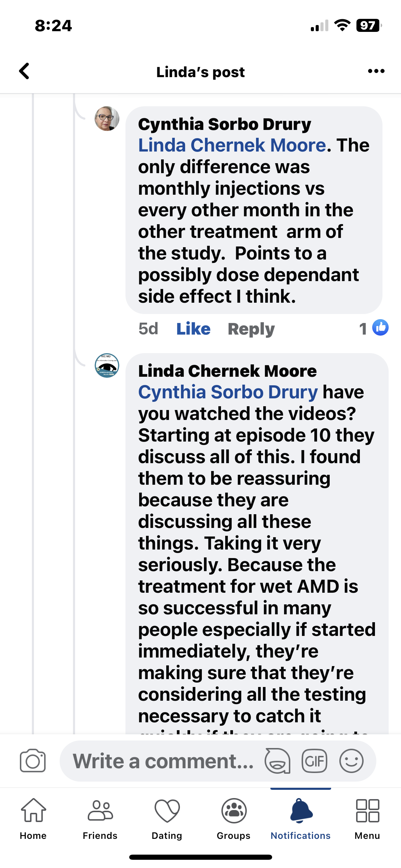Open the three-dot options menu
Screen dimensions: 401x868
376,71
